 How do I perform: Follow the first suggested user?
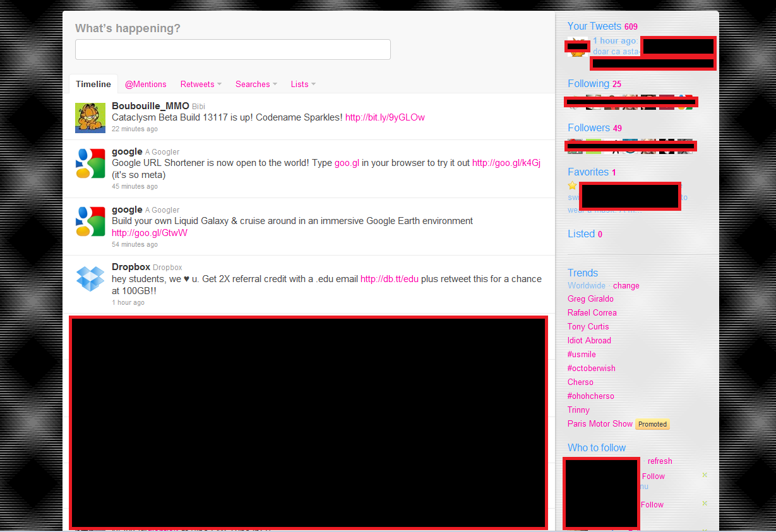click(x=653, y=476)
